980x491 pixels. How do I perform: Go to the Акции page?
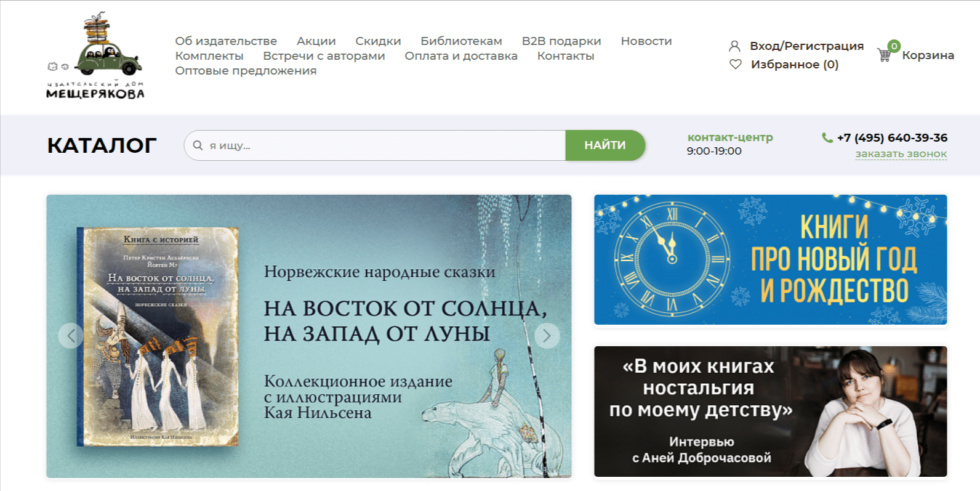316,41
